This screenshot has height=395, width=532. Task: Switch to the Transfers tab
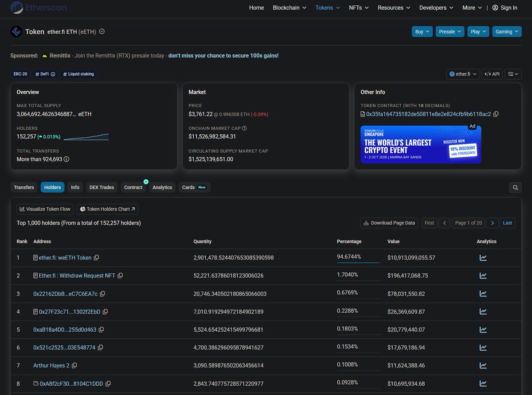click(x=24, y=187)
